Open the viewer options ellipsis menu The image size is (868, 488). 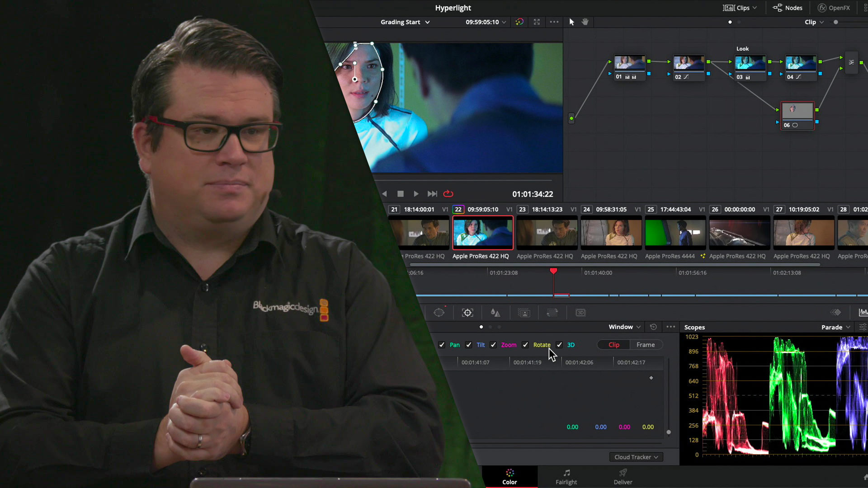pos(554,22)
